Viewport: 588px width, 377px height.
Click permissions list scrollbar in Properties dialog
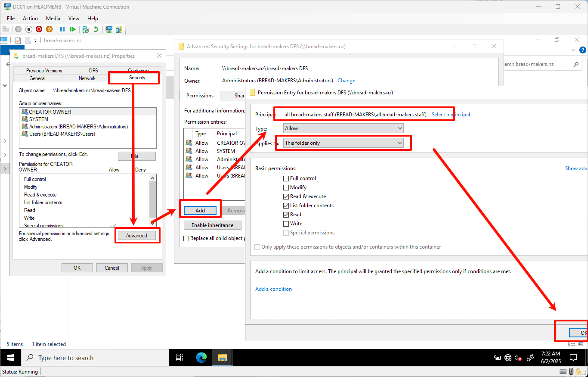click(x=152, y=200)
